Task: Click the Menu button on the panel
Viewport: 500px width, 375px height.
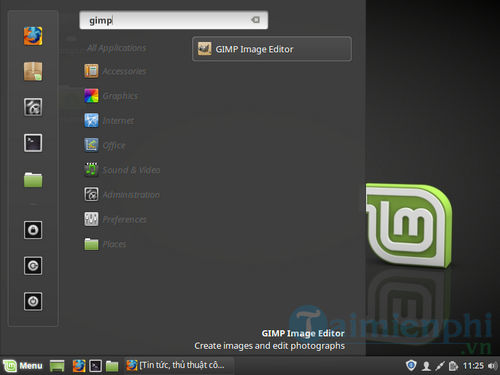Action: pos(23,366)
